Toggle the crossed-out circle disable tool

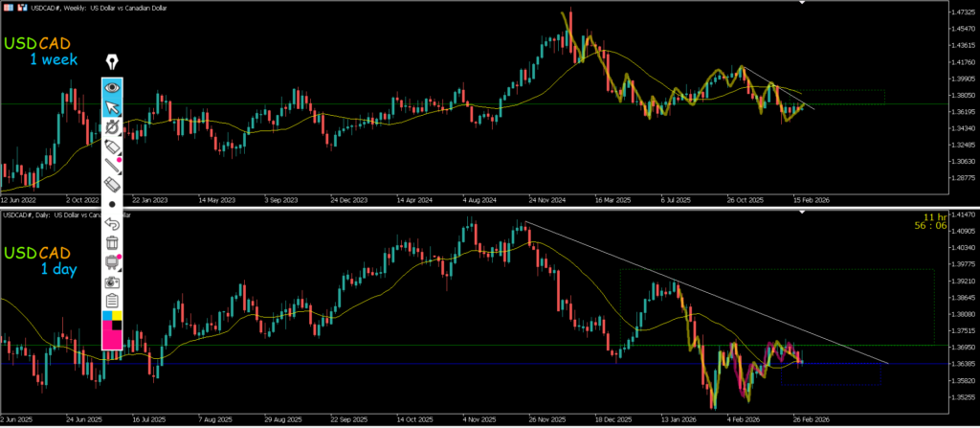click(x=112, y=125)
